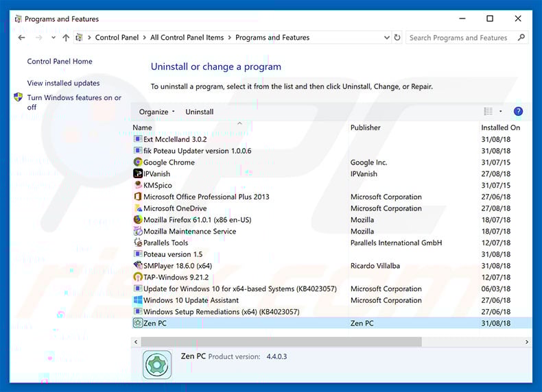Open the recent locations dropdown arrow
Screen dimensions: 542x392
click(x=54, y=37)
